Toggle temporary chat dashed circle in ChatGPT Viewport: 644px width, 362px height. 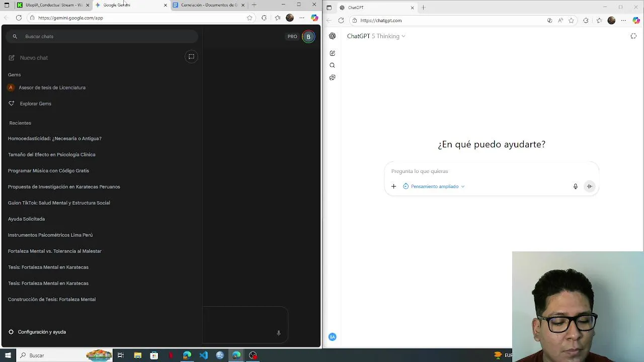point(633,36)
